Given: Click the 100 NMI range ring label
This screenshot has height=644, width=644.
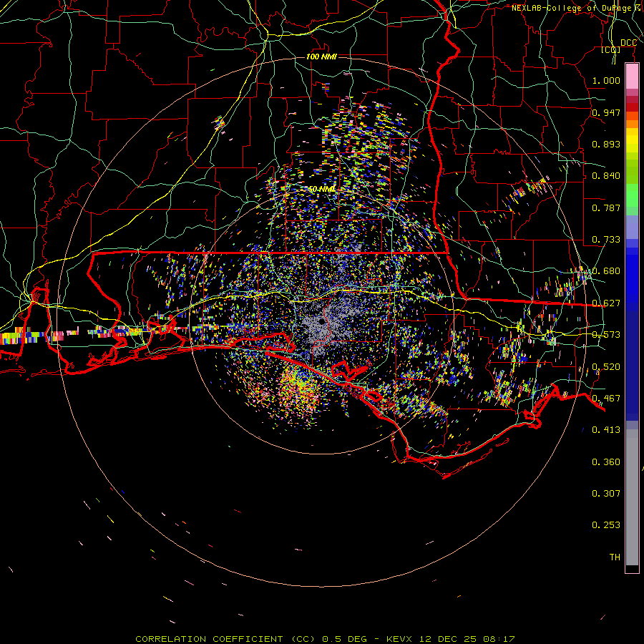Looking at the screenshot, I should coord(321,57).
